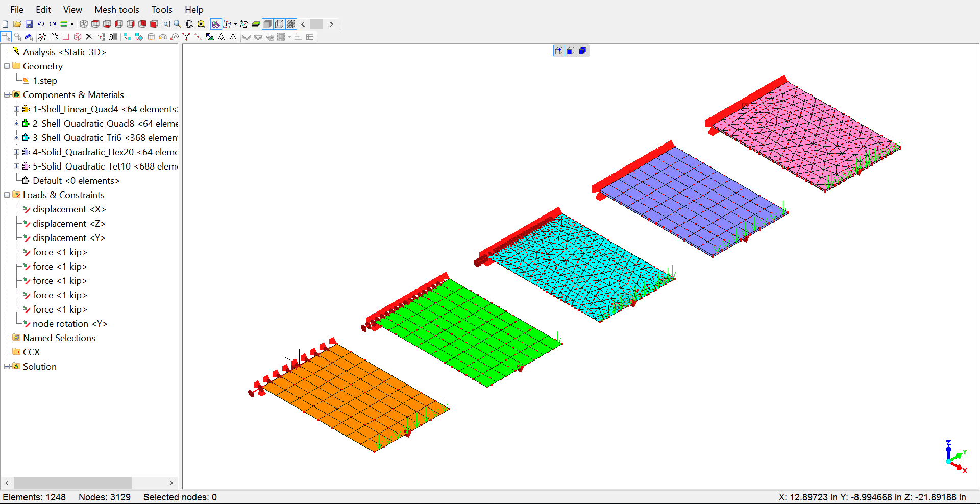The height and width of the screenshot is (504, 980).
Task: Expand 5-Solid_Quadratic_Tet10 component
Action: point(16,166)
